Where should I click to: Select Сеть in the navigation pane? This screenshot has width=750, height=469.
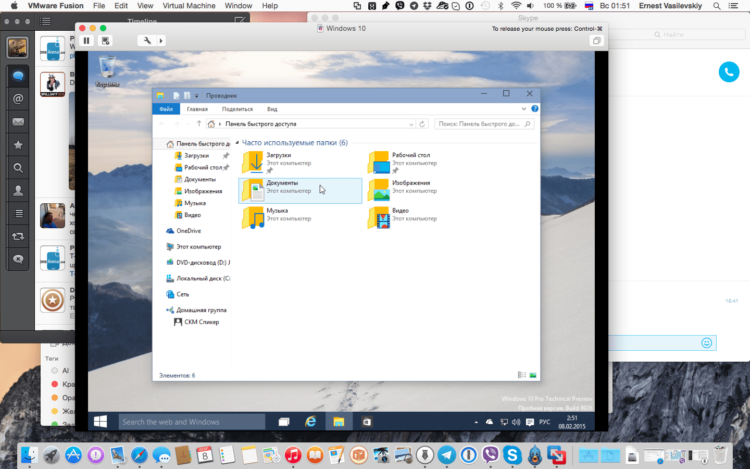click(x=182, y=294)
